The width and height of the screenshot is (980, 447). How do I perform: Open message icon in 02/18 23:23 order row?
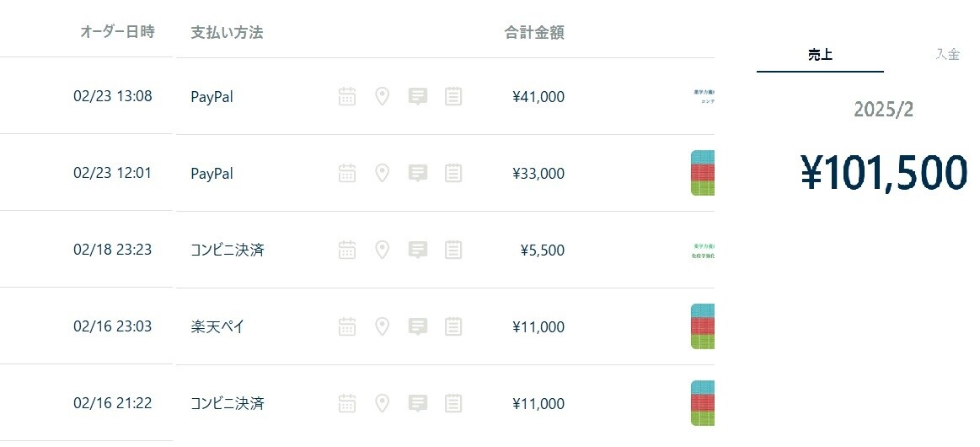click(x=417, y=250)
